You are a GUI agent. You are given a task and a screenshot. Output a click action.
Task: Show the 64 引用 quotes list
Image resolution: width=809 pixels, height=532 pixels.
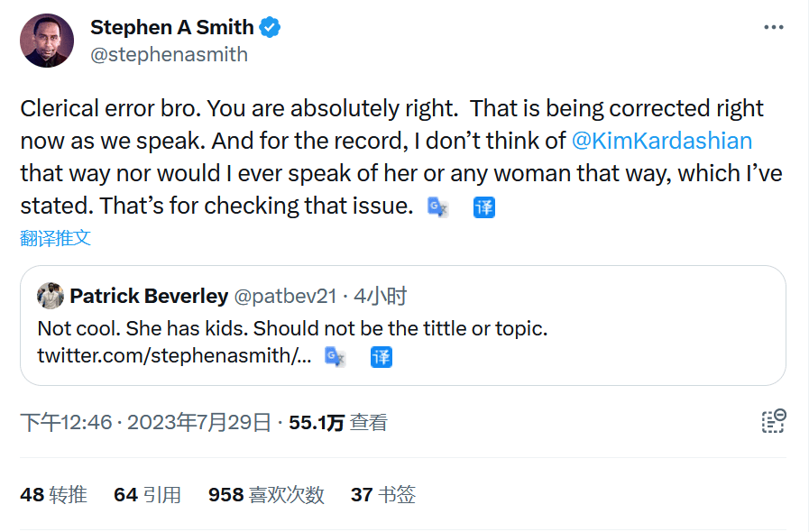[147, 494]
